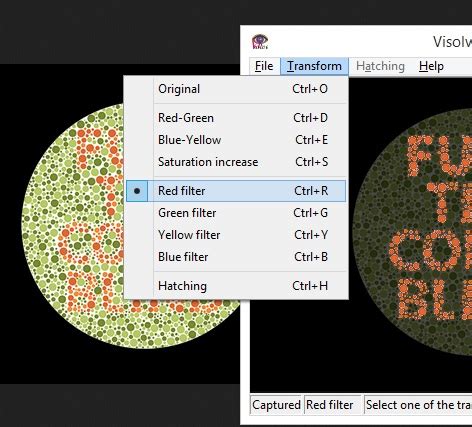Screen dimensions: 472x427
Task: Click the greyed-out Hatching menu bar item
Action: click(380, 66)
